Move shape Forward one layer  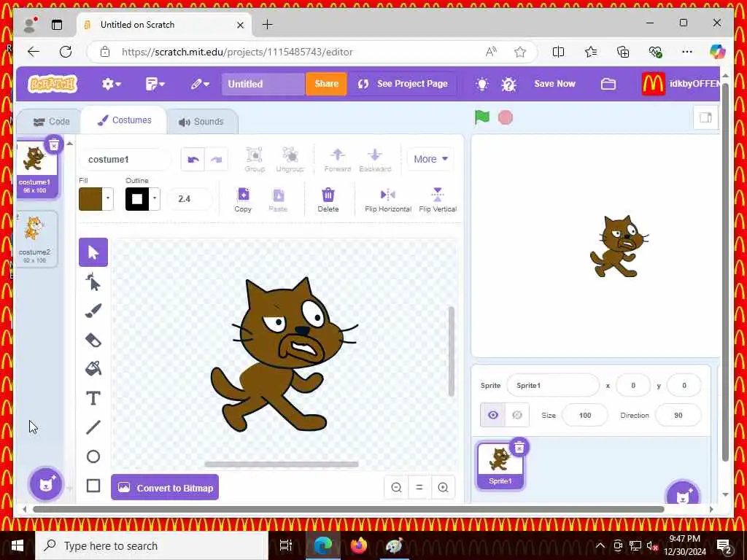[x=337, y=160]
